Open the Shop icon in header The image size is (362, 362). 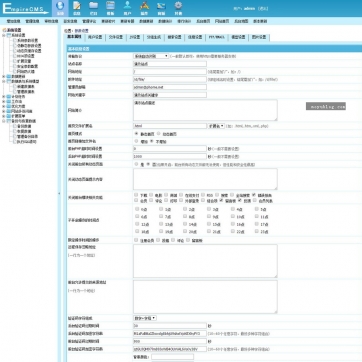point(161,8)
